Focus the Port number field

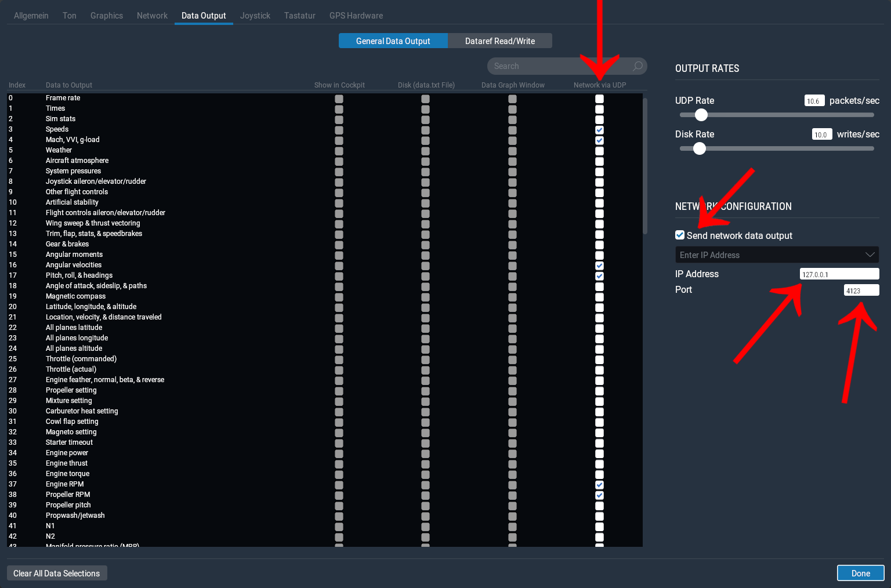point(861,291)
